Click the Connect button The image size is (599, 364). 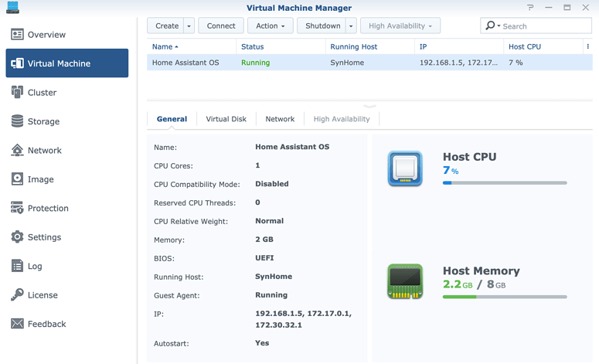221,26
